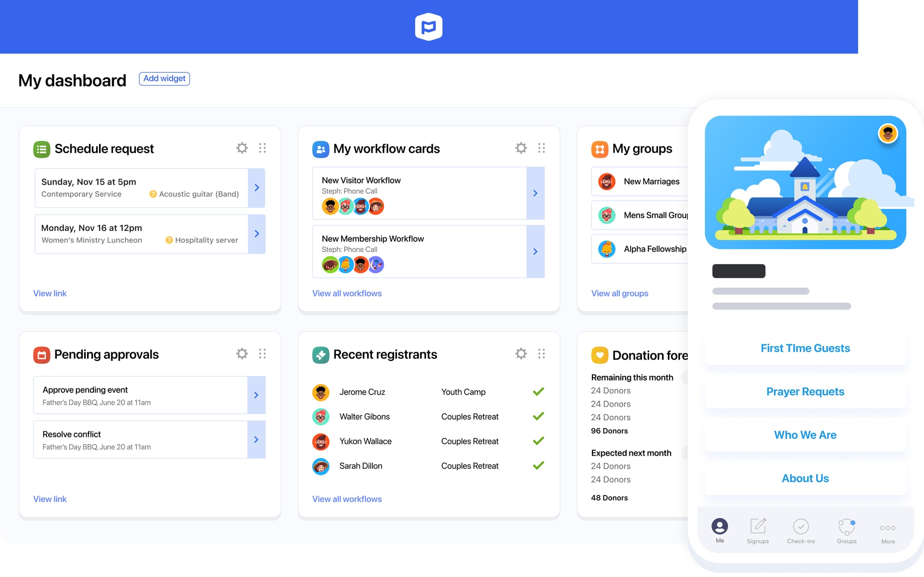Click the Recent Registrants teal icon
The height and width of the screenshot is (577, 924).
[x=321, y=354]
